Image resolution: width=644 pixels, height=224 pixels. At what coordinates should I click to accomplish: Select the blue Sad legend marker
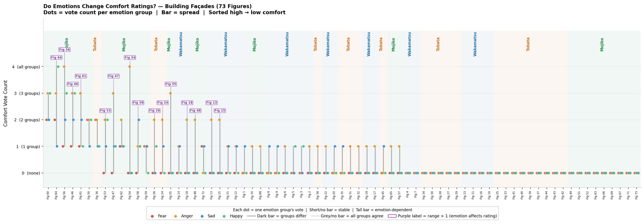click(x=202, y=216)
